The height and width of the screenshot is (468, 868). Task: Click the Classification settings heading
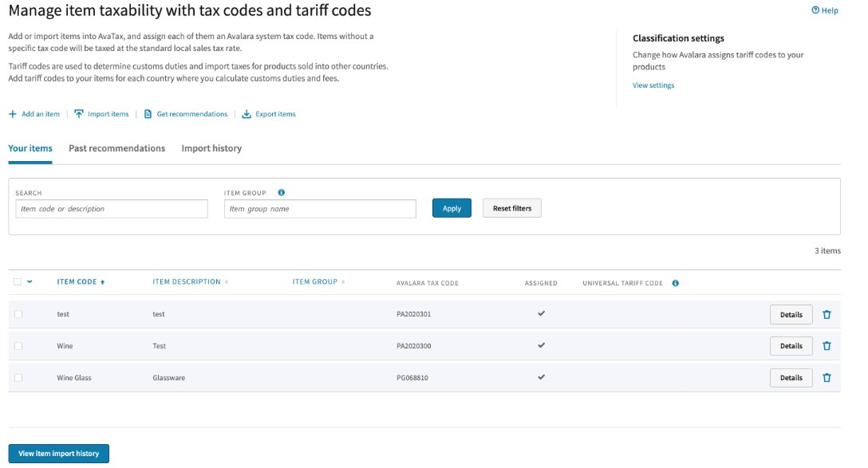click(x=678, y=38)
